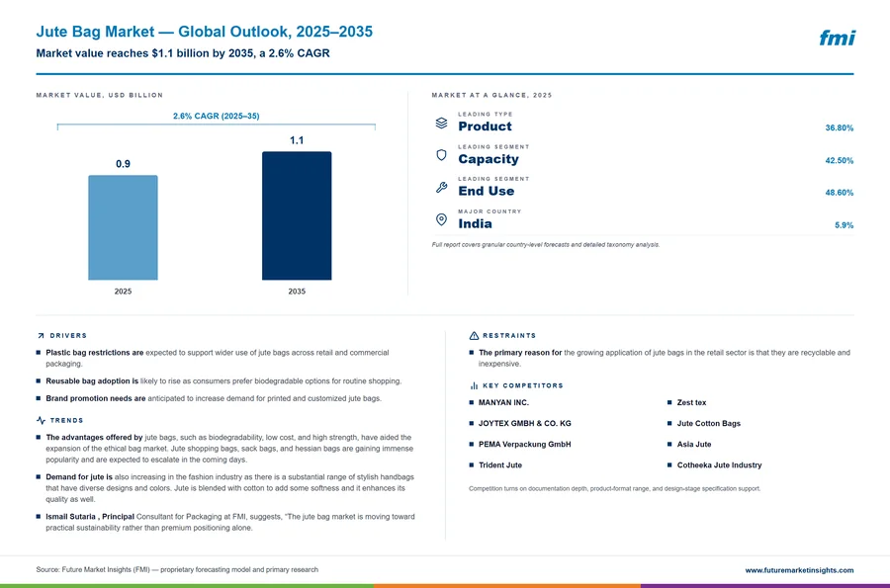
Task: Click the "Full report covers granular country-level forecasts" note
Action: 546,245
